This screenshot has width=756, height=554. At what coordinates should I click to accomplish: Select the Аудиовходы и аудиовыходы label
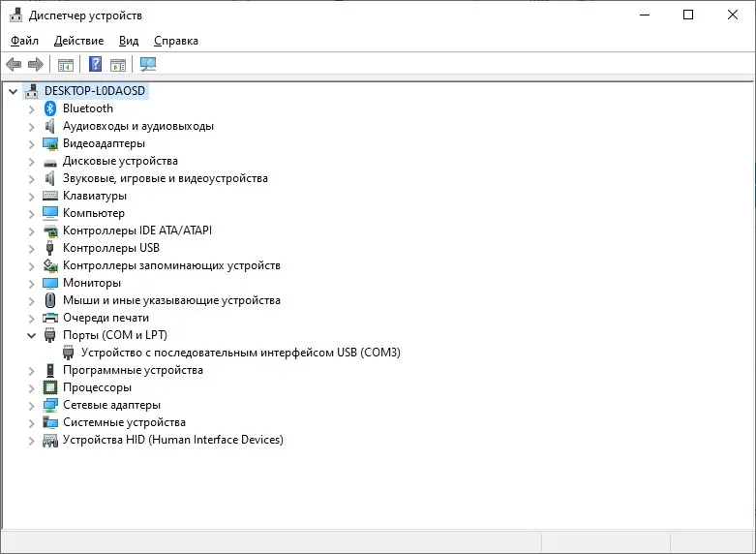point(138,126)
